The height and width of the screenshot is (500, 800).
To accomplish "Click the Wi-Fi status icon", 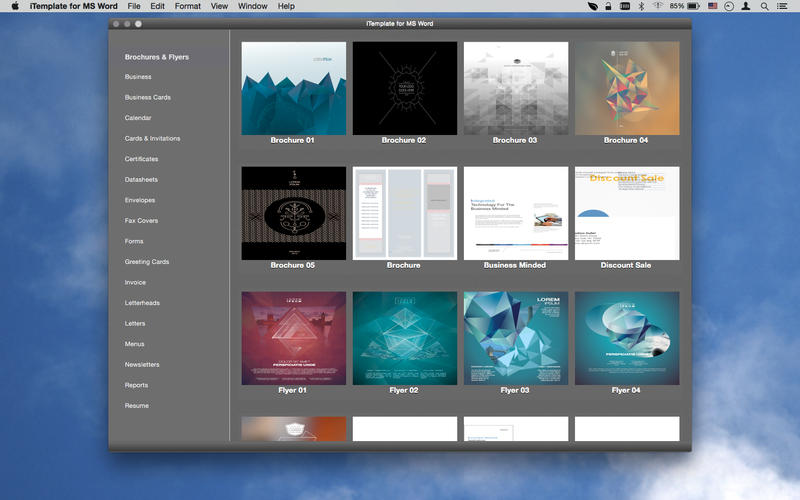I will click(x=658, y=6).
